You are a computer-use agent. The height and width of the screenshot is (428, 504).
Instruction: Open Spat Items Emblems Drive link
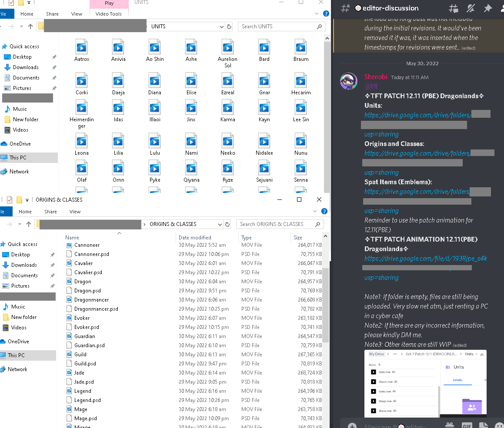[417, 192]
